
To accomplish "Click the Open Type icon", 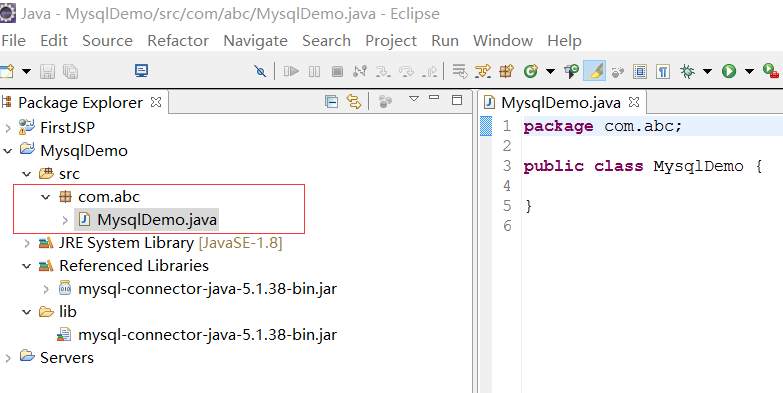I will tap(571, 71).
